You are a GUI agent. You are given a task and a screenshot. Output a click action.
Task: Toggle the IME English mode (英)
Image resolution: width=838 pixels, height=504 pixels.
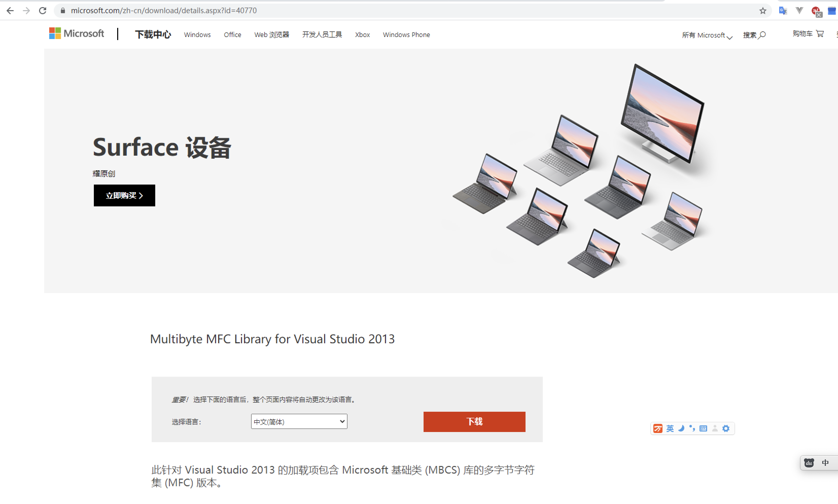[x=670, y=429]
